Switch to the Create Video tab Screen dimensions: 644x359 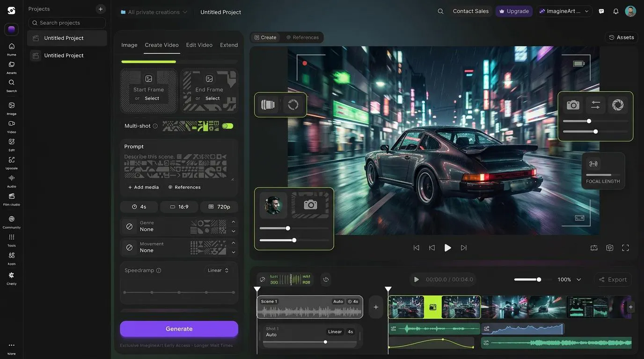[161, 45]
